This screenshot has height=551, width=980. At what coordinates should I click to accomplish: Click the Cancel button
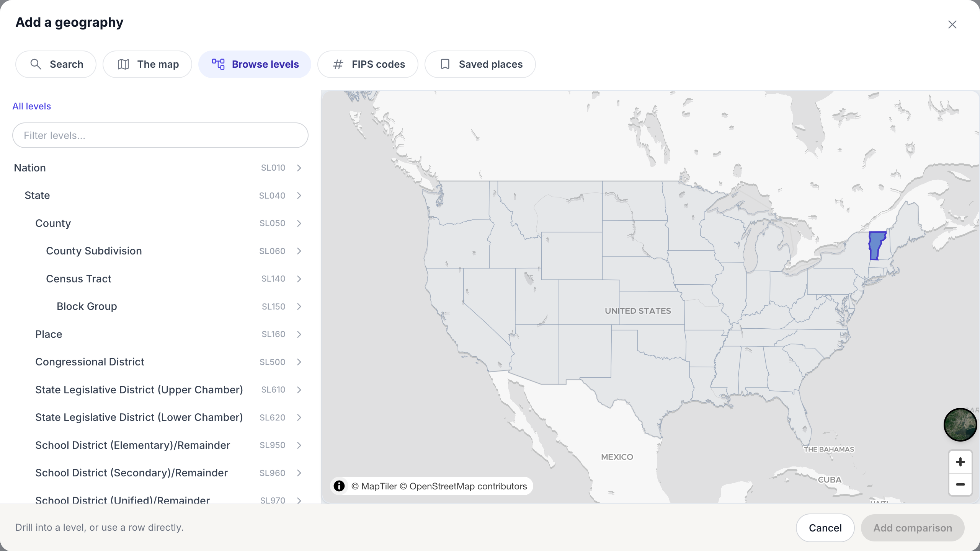pos(825,528)
